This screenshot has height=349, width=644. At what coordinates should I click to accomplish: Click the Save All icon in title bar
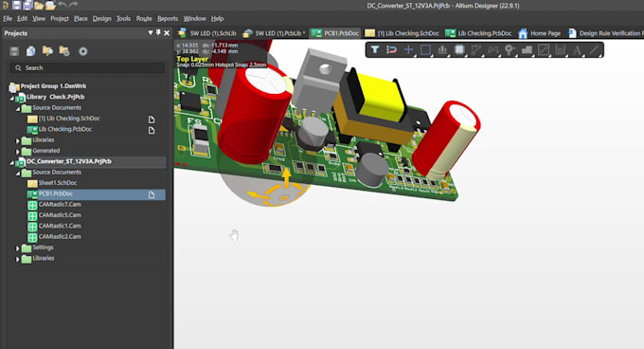pos(27,5)
